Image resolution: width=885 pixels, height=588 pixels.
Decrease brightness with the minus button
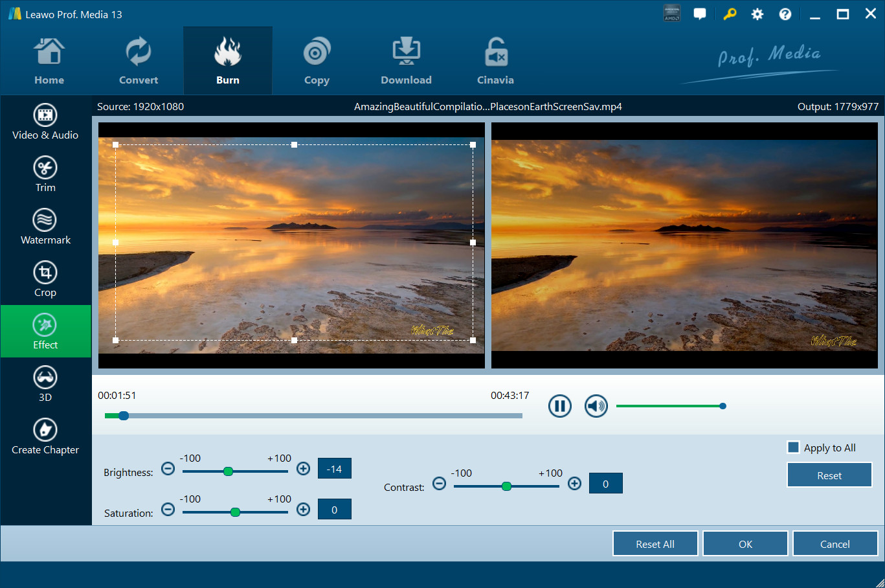[x=168, y=469]
